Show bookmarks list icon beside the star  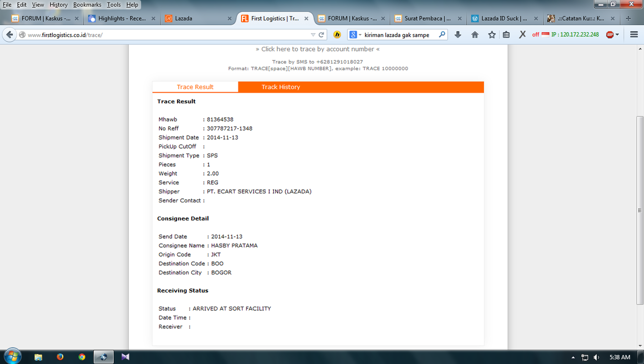(x=507, y=35)
